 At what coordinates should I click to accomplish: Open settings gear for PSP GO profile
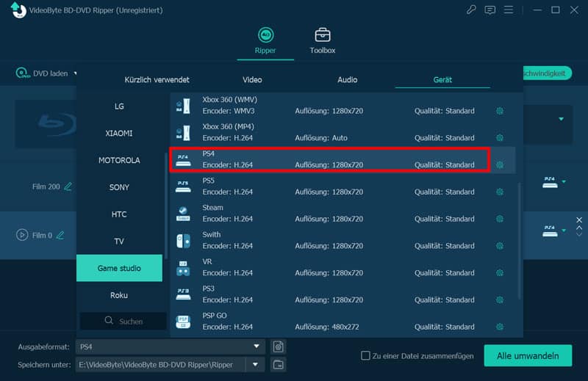(500, 327)
